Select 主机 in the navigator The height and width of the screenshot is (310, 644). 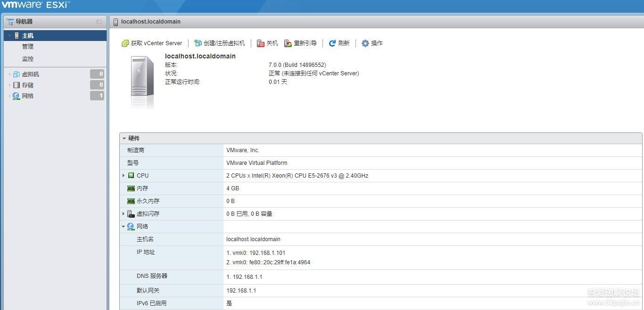[x=28, y=36]
